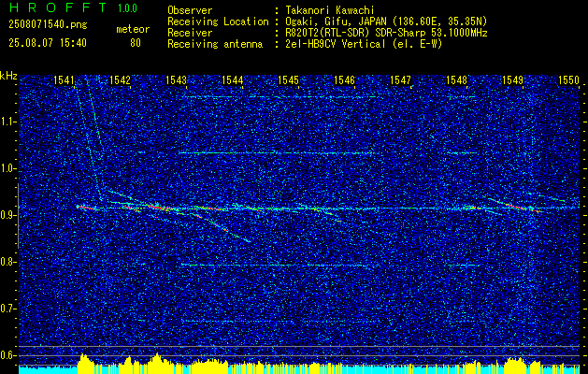Click the descending echo trail ending past 1544
The image size is (588, 374).
pyautogui.click(x=222, y=228)
